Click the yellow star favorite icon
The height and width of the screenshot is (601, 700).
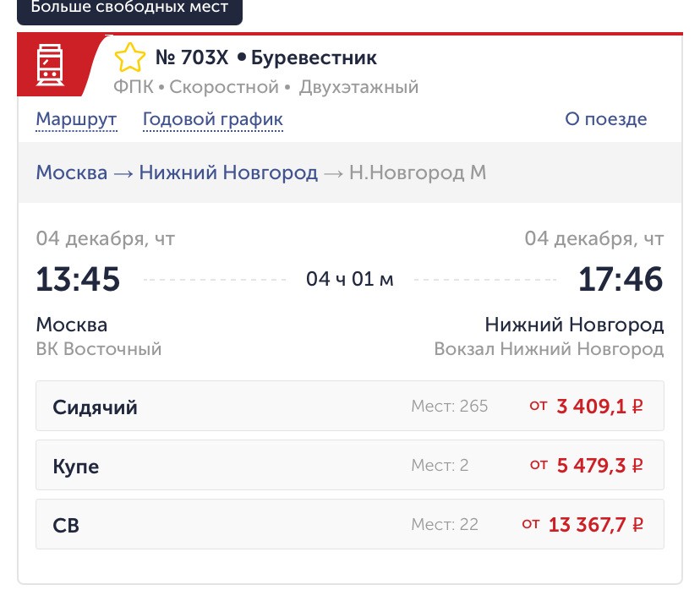[x=130, y=57]
